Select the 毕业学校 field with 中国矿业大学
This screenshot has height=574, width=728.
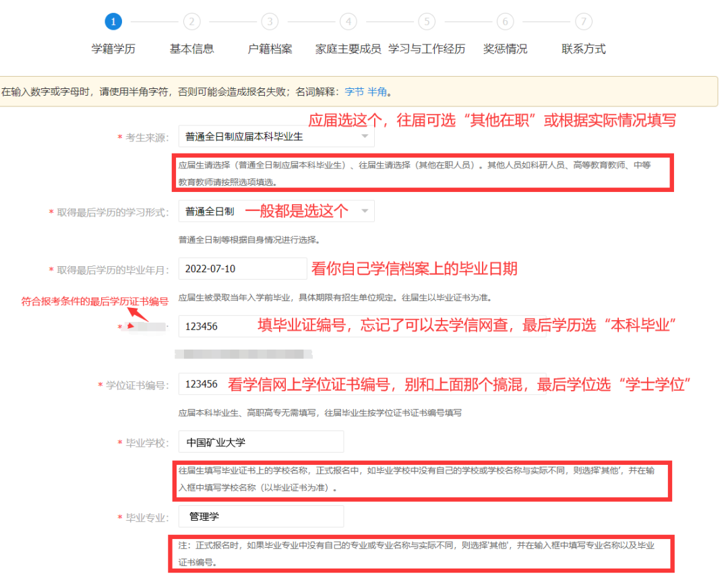tap(261, 442)
